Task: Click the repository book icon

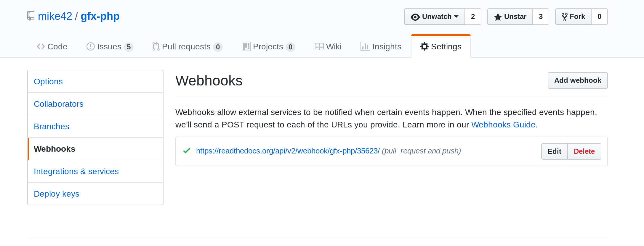Action: 31,16
